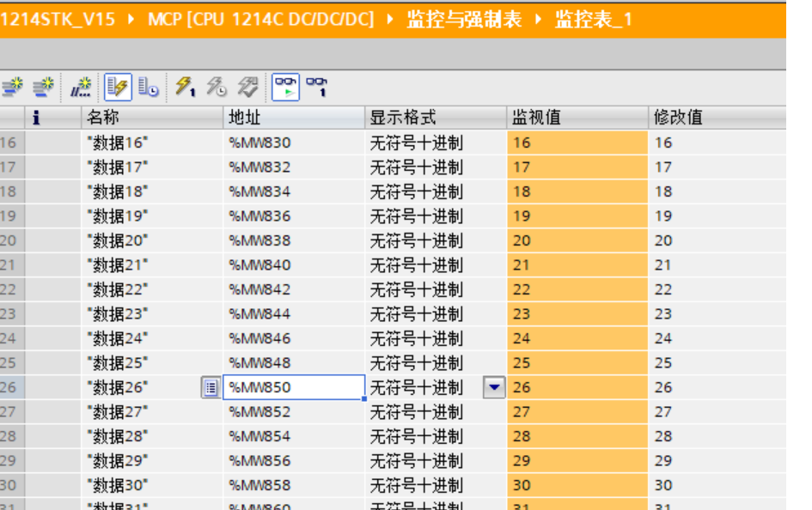Insert a comment line via toolbar

click(81, 87)
